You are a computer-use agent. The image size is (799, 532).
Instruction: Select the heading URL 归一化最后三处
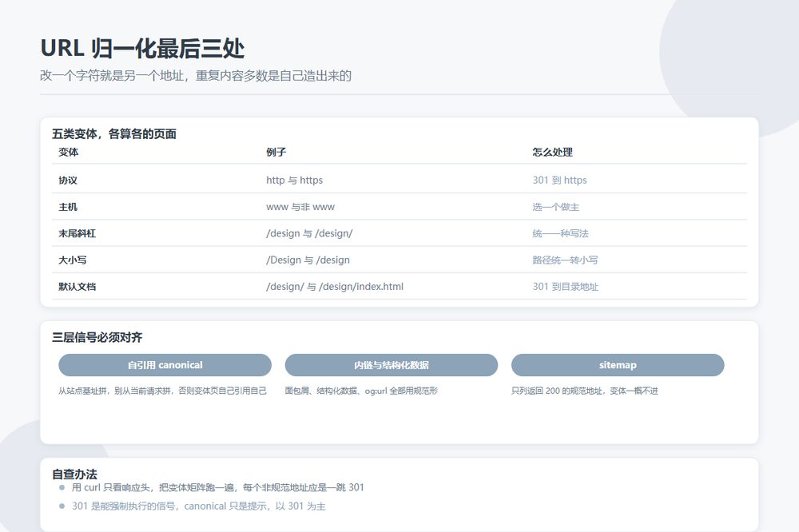[x=142, y=49]
